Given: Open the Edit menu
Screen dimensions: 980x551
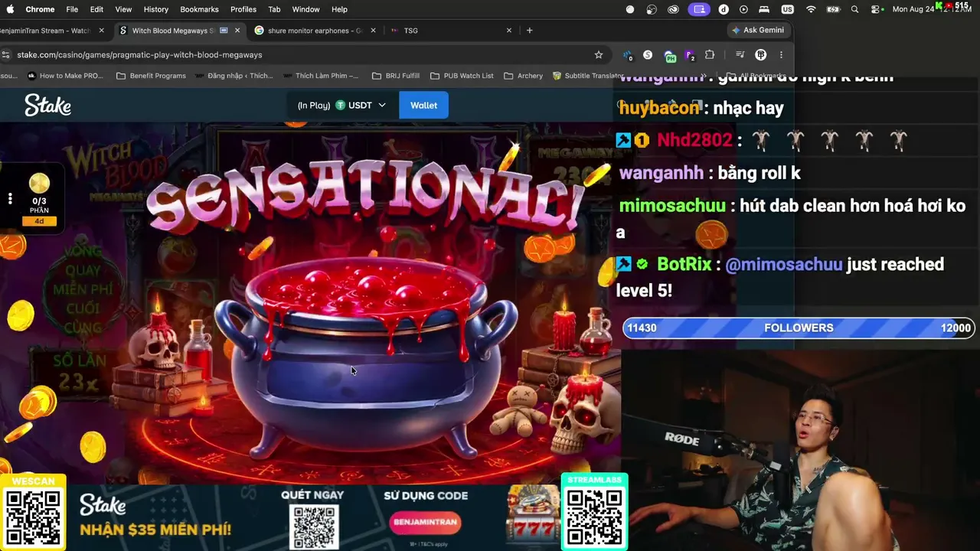Looking at the screenshot, I should [x=96, y=9].
